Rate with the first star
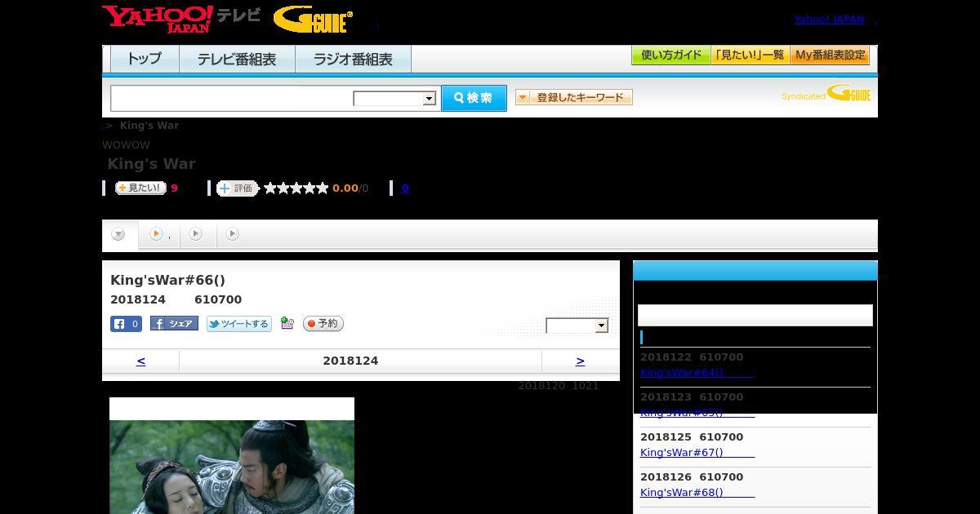Screen dimensions: 980x514 pos(270,188)
